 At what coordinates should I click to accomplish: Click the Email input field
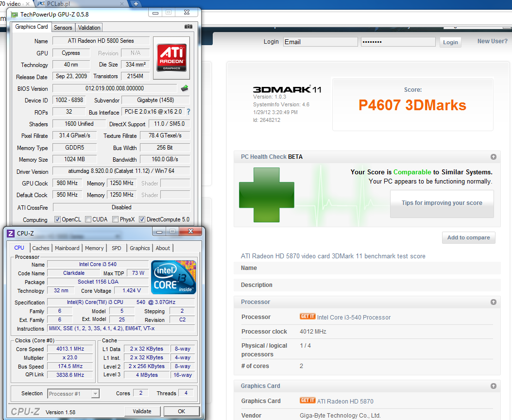pyautogui.click(x=320, y=42)
